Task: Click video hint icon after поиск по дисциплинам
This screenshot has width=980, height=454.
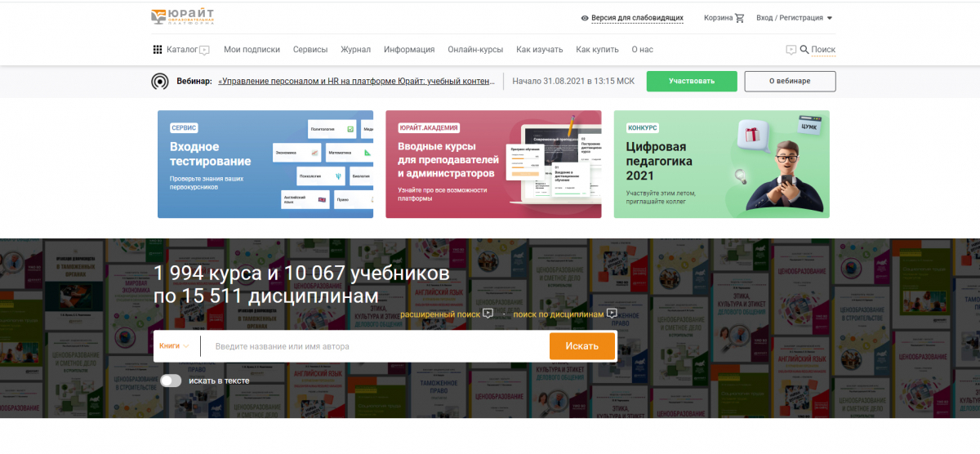Action: (612, 314)
